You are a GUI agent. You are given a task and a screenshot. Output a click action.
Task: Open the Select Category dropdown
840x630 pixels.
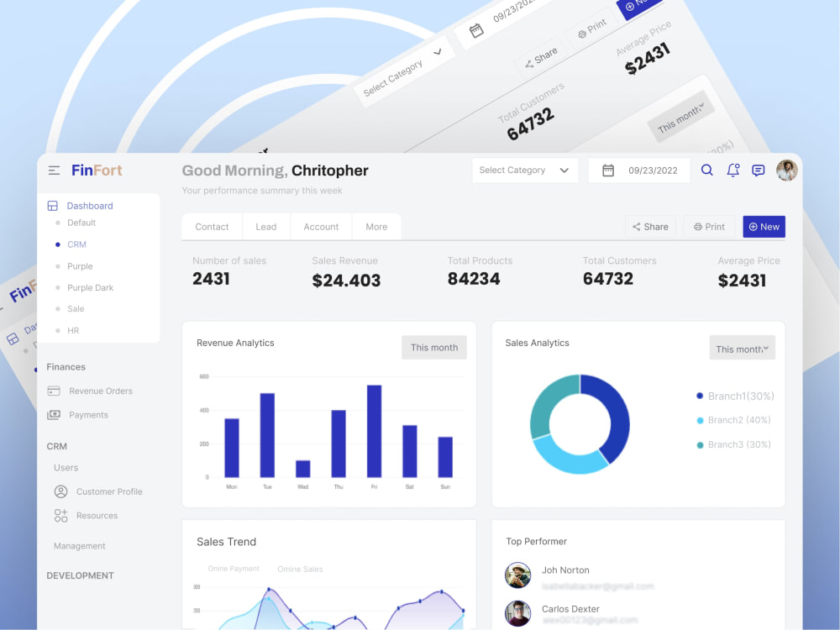(x=524, y=171)
